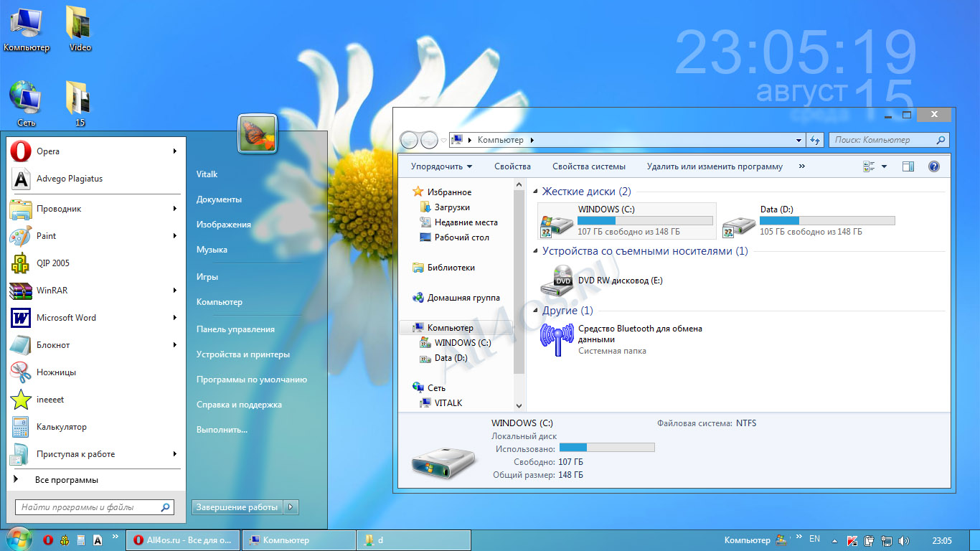980x551 pixels.
Task: Collapse the Другие group
Action: coord(534,311)
